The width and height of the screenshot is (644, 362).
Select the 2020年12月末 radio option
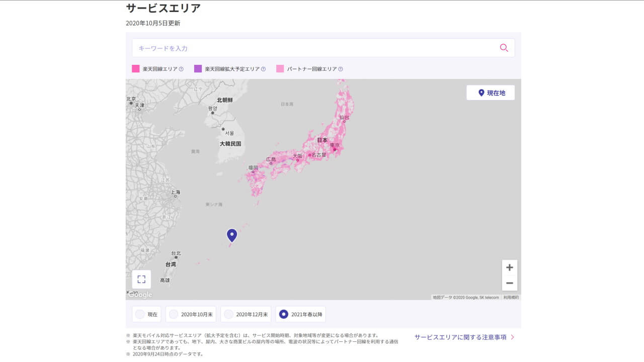246,314
